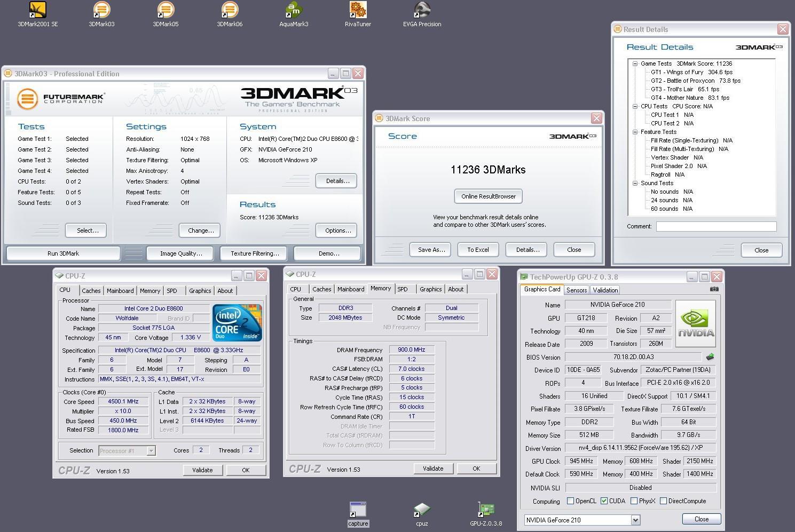Viewport: 795px width, 532px height.
Task: Select the GT2 - Battle of Proxycon row
Action: coord(695,81)
